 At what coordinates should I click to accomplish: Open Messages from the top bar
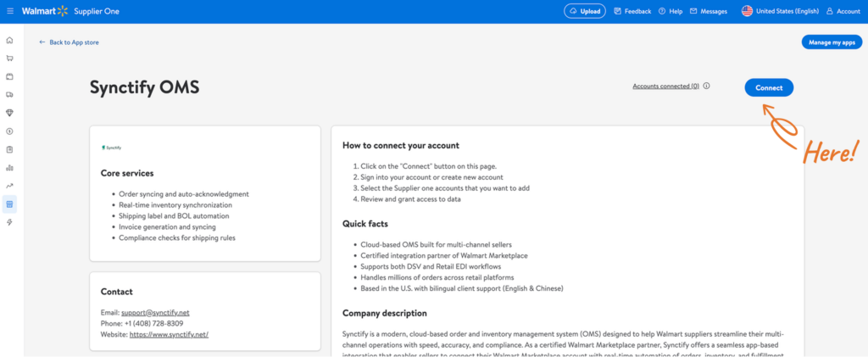point(709,11)
